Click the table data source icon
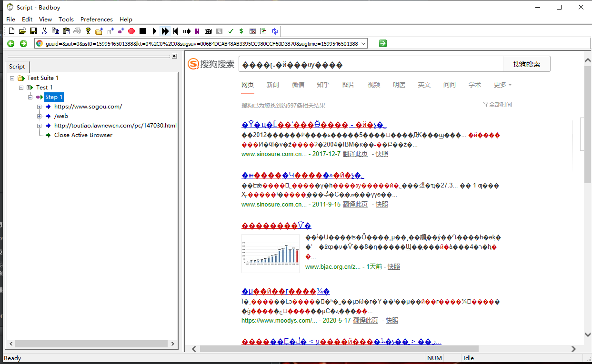The width and height of the screenshot is (592, 364). click(252, 31)
